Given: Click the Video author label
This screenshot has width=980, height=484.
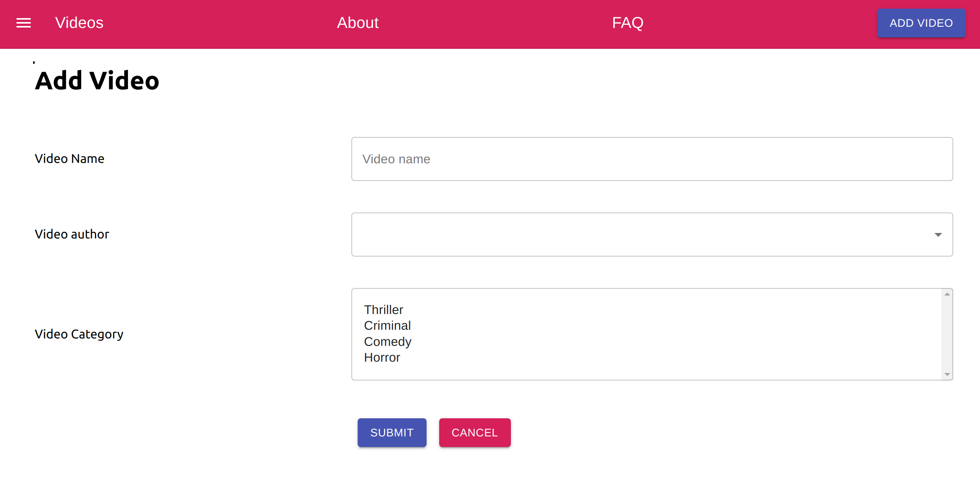Looking at the screenshot, I should tap(72, 234).
